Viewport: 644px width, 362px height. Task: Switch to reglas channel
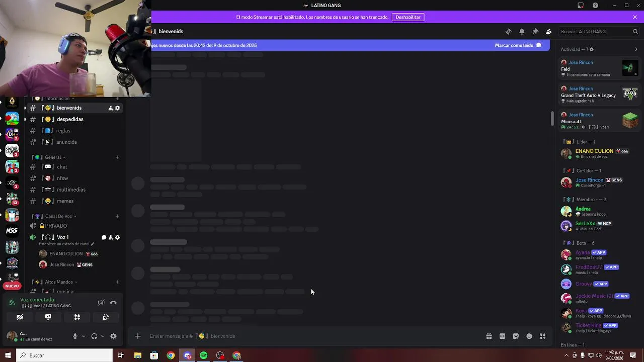click(x=75, y=131)
